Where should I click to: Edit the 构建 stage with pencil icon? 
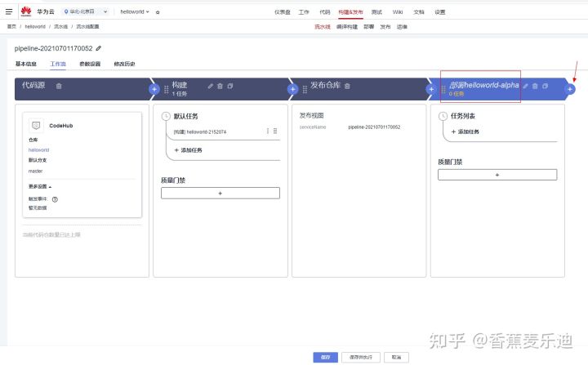[211, 86]
